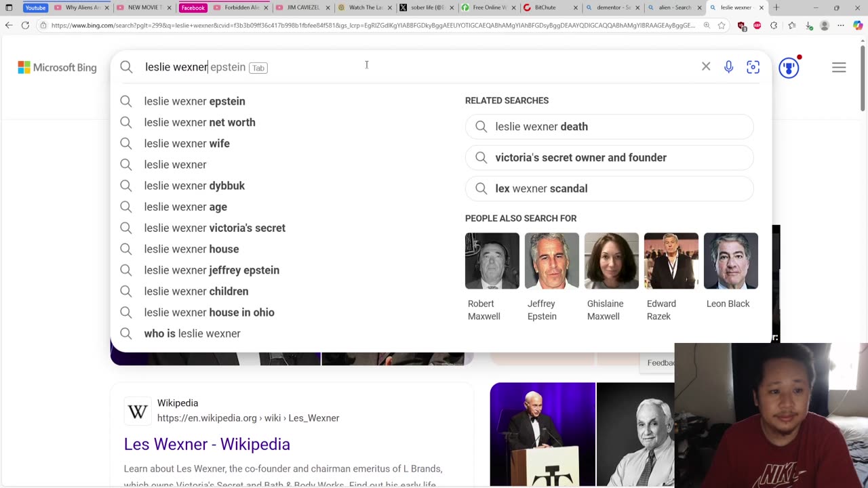Select suggestion leslie wexner jeffrey epstein
Screen dimensions: 868x488
click(212, 270)
